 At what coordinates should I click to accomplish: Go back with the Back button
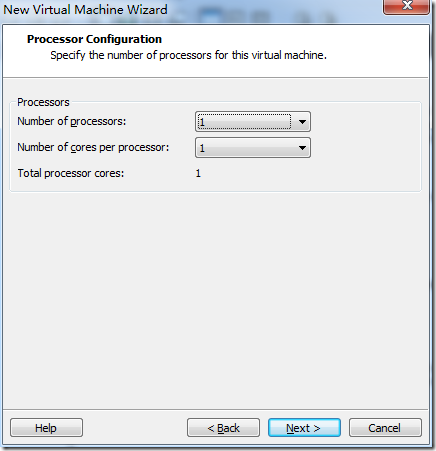pos(223,428)
